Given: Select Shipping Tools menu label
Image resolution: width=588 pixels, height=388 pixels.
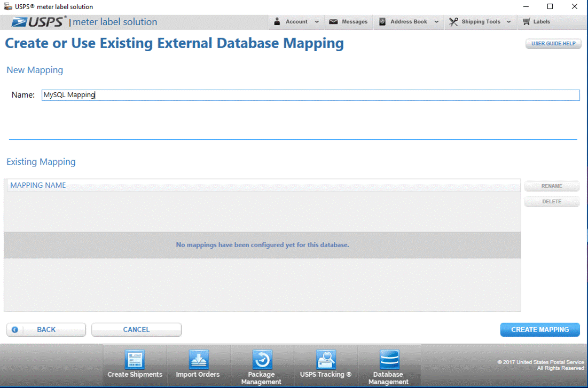Looking at the screenshot, I should tap(481, 22).
